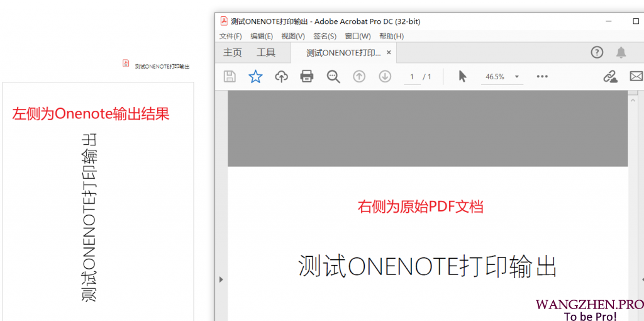Open the 签名(S) menu
This screenshot has width=644, height=321.
click(x=325, y=36)
